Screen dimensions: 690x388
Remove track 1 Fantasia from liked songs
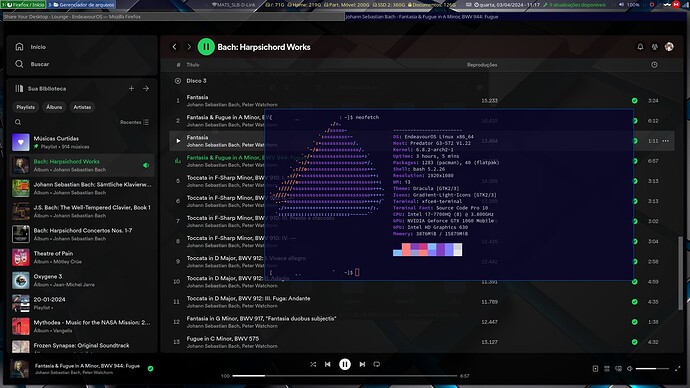[x=635, y=101]
